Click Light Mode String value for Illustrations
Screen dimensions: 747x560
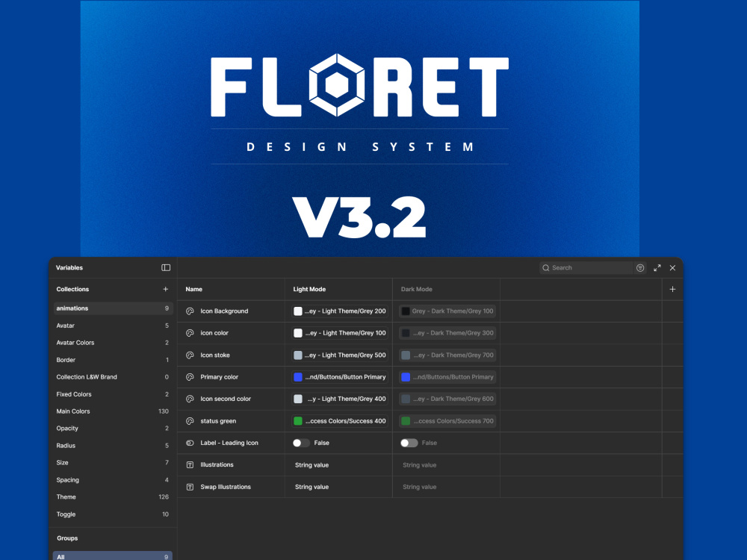click(311, 464)
